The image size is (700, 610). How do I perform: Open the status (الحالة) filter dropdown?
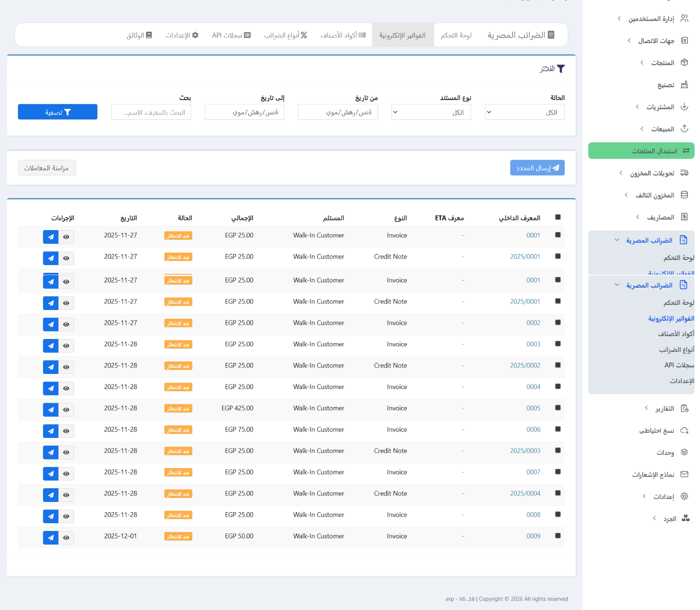525,112
